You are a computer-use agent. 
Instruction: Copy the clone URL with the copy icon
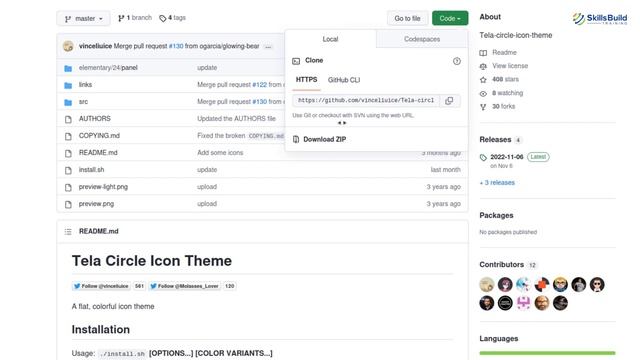[x=449, y=100]
